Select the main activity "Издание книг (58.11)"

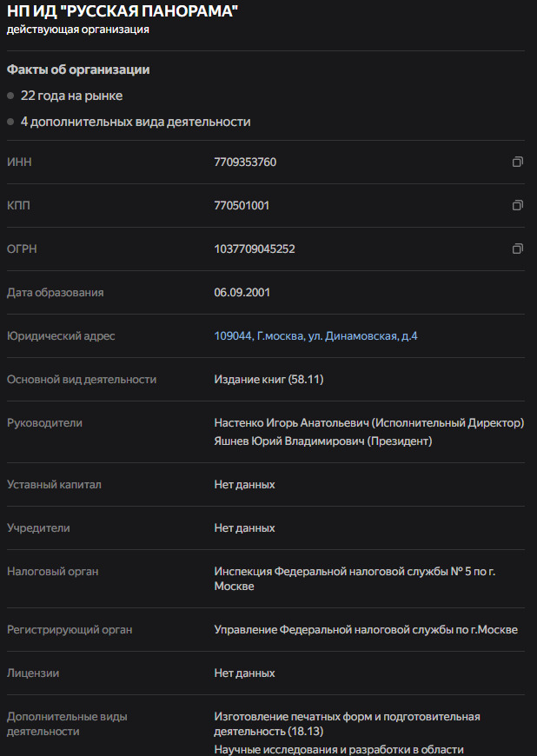tap(268, 380)
